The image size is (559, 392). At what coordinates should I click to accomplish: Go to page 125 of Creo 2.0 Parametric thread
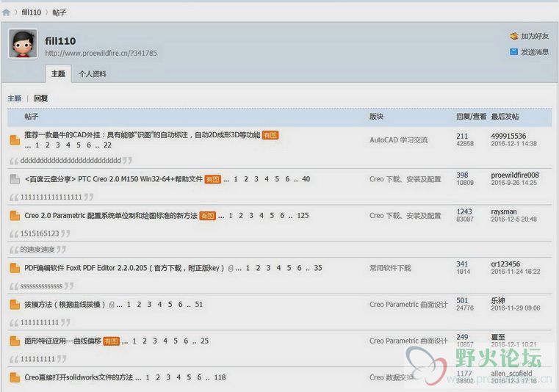click(x=303, y=216)
